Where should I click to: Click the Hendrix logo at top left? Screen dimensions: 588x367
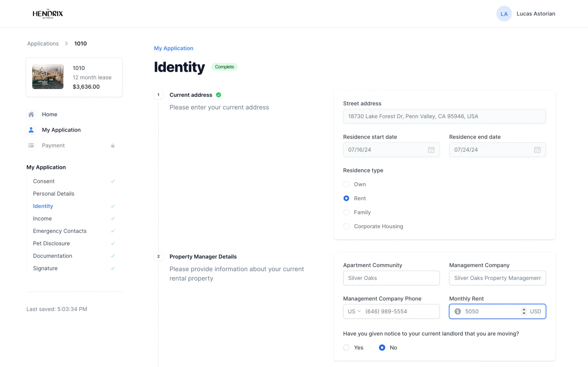[48, 13]
